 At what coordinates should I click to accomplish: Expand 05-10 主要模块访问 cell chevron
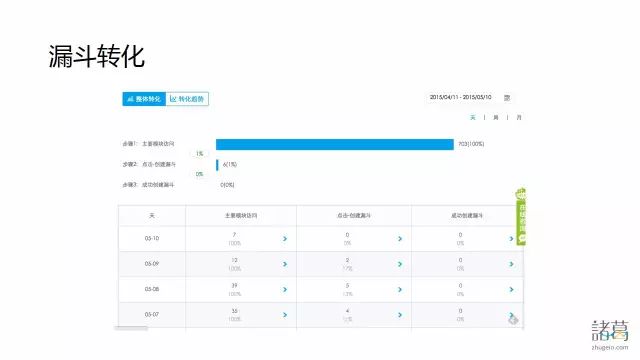point(285,238)
